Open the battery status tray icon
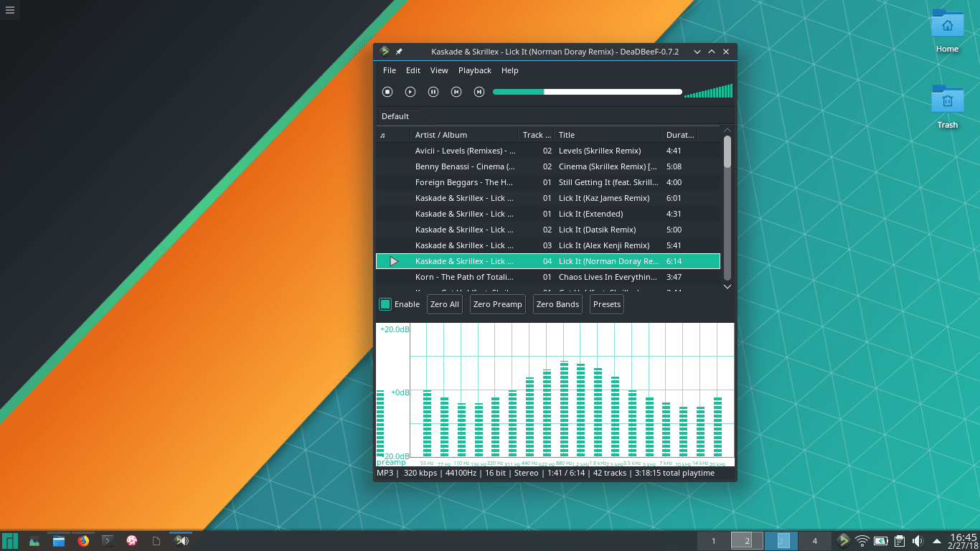The height and width of the screenshot is (551, 980). (x=881, y=541)
